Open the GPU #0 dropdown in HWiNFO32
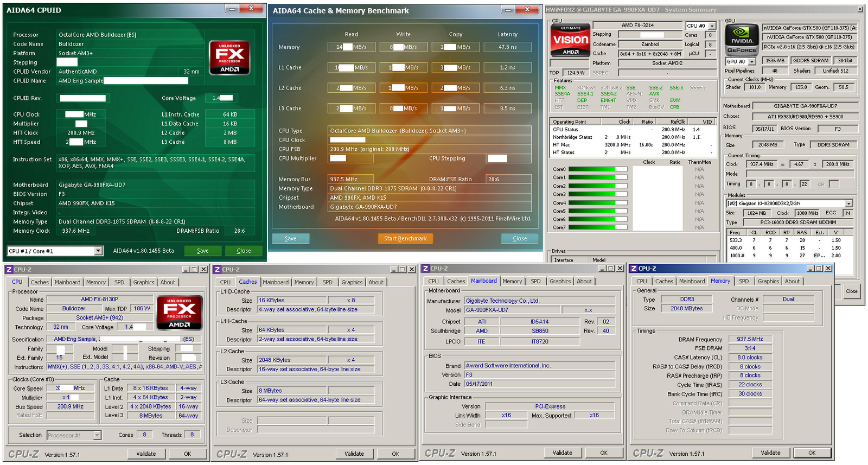The height and width of the screenshot is (465, 868). (751, 62)
